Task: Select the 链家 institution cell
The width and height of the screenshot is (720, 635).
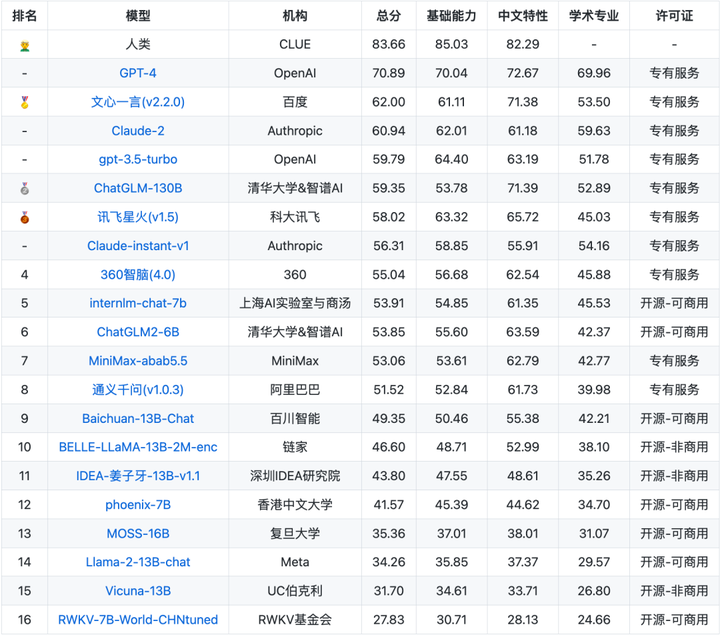Action: click(x=295, y=447)
